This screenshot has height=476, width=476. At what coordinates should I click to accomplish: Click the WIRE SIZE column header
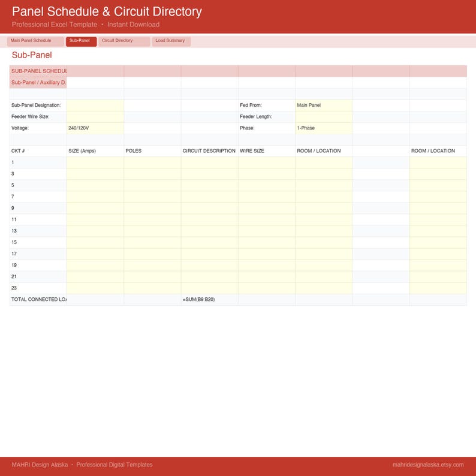click(267, 151)
